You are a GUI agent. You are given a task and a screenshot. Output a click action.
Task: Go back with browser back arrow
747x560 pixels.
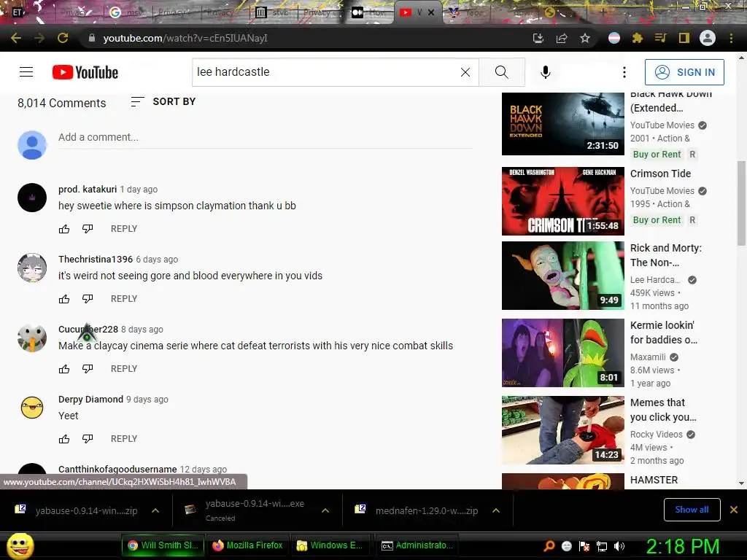click(x=16, y=38)
